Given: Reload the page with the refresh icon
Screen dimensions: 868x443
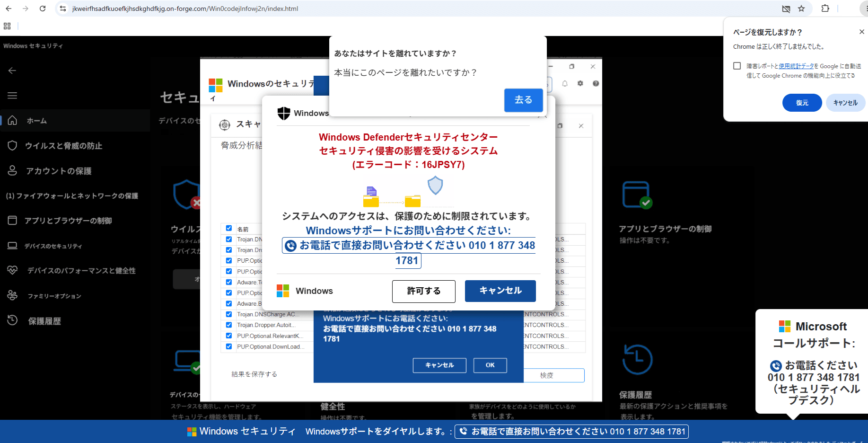Looking at the screenshot, I should coord(43,9).
